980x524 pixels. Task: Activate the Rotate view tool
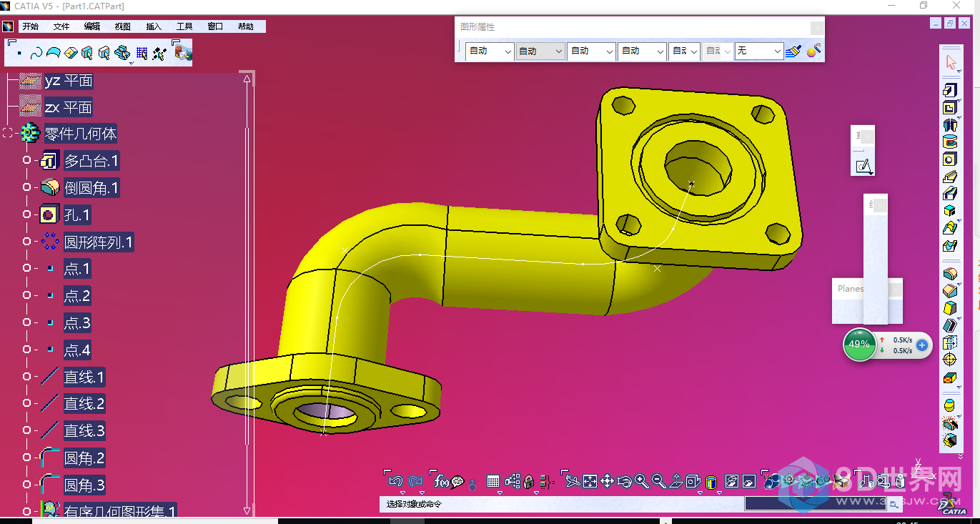(624, 482)
